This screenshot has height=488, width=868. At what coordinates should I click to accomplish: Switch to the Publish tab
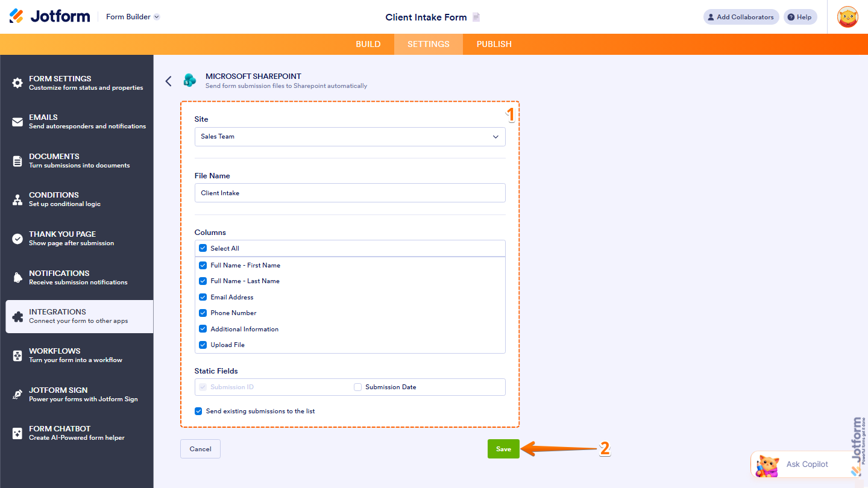[x=494, y=44]
